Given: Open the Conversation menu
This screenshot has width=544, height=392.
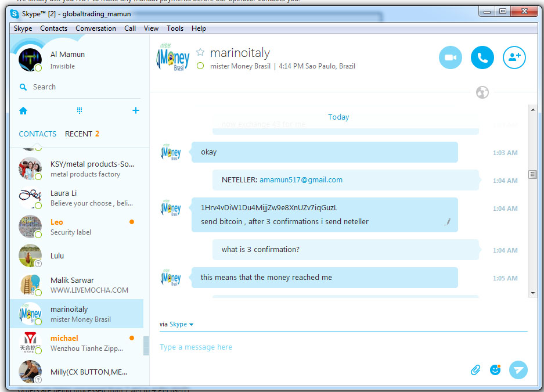Looking at the screenshot, I should [96, 28].
